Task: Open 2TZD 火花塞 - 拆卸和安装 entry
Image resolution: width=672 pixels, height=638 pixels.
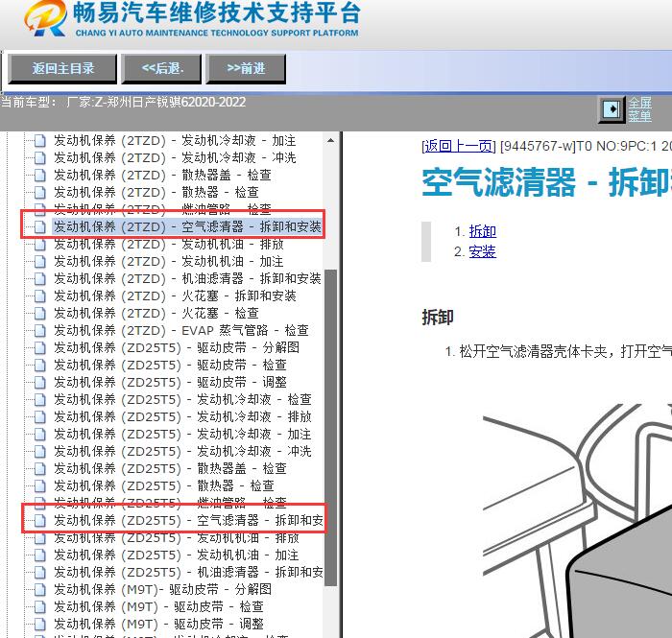Action: click(175, 295)
